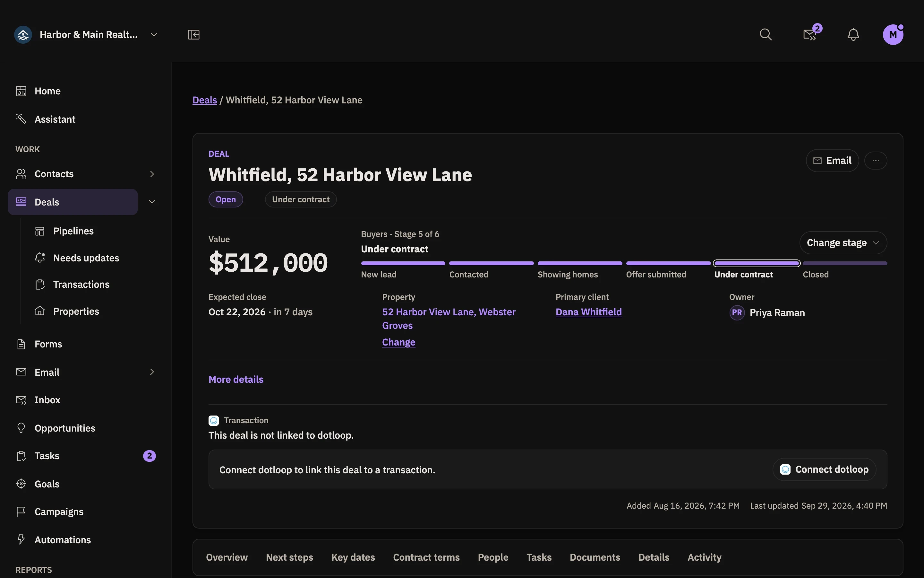This screenshot has width=924, height=578.
Task: Open the 52 Harbor View Lane property link
Action: pos(449,319)
